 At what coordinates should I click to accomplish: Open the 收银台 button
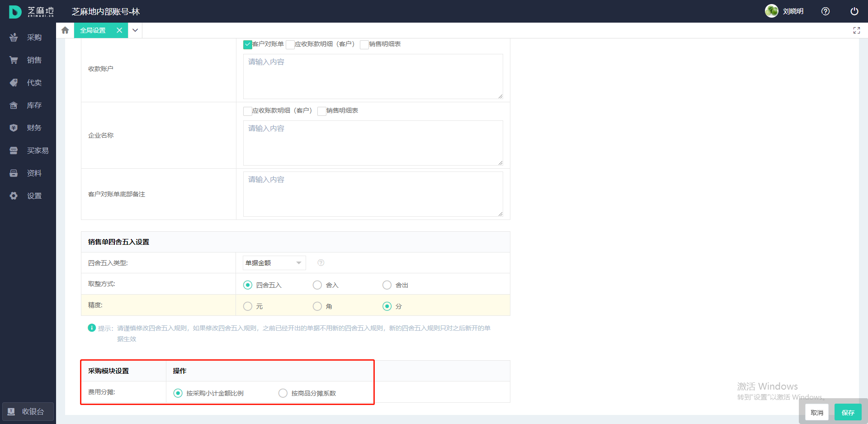tap(28, 411)
